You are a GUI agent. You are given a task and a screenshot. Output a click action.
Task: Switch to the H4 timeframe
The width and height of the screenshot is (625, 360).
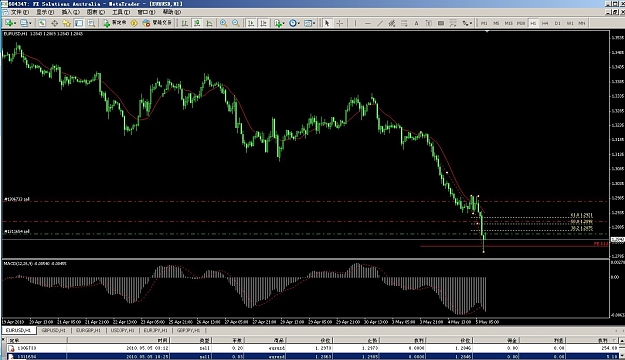click(545, 23)
